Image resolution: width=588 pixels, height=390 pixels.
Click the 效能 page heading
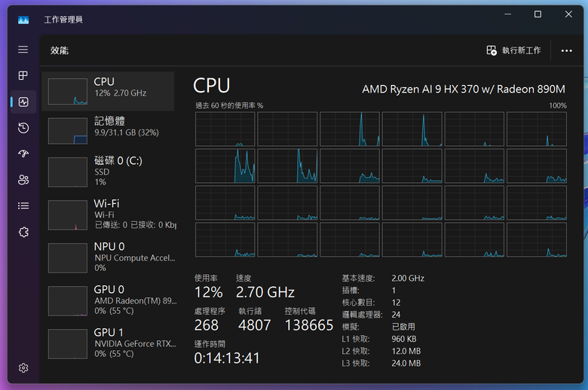point(60,50)
